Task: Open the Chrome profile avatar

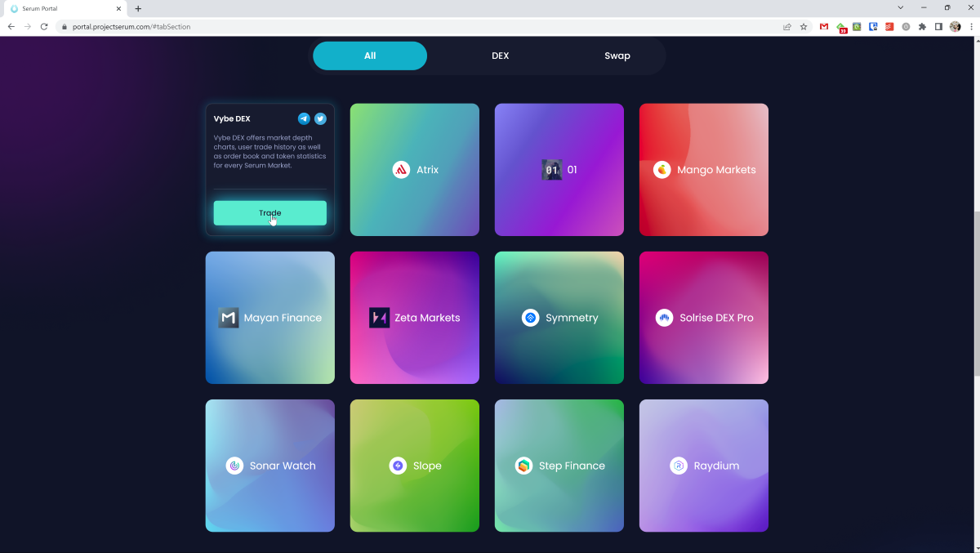Action: tap(955, 26)
